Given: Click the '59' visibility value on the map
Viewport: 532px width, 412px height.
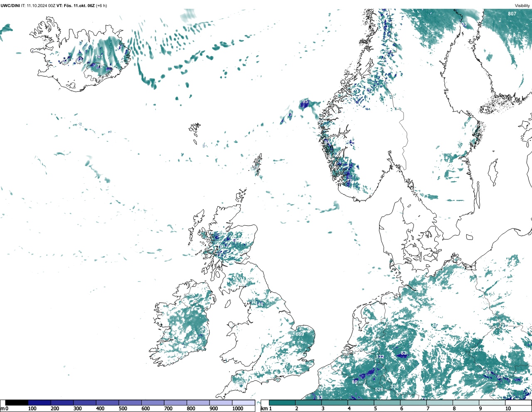Looking at the screenshot, I should click(x=488, y=373).
